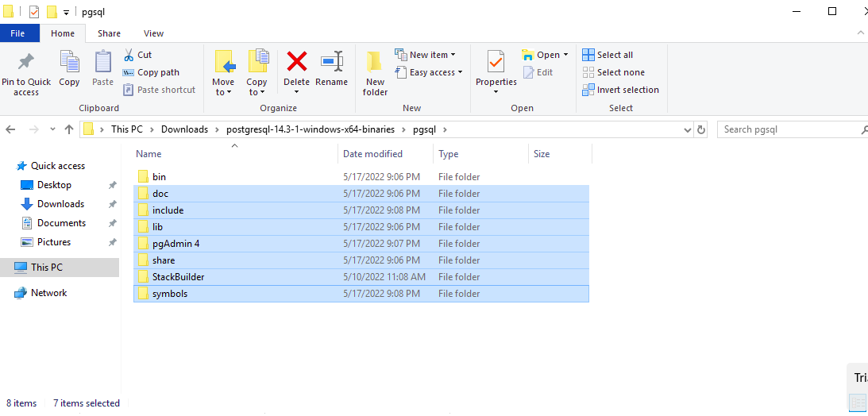
Task: Create a new folder with New folder icon
Action: coord(375,64)
